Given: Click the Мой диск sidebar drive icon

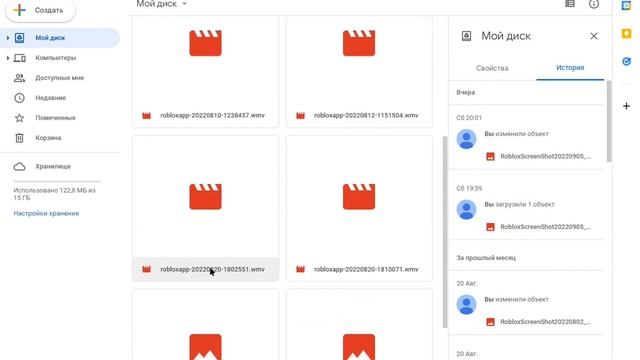Looking at the screenshot, I should 19,38.
